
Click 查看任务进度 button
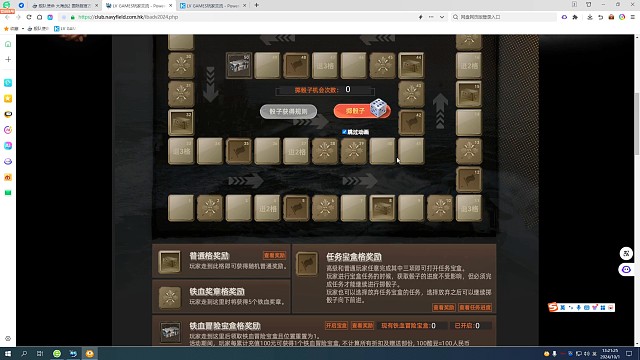[x=475, y=307]
